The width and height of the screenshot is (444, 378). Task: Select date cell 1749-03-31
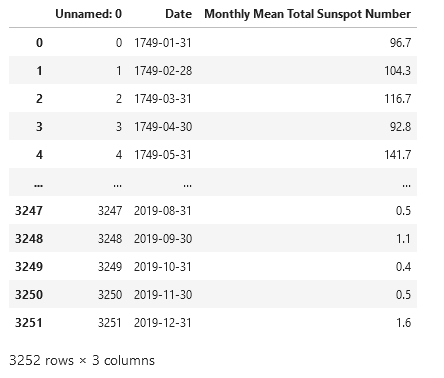(x=163, y=99)
